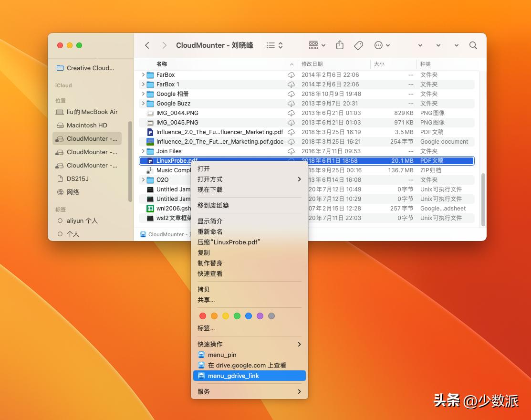Apply the red tag color swatch
The width and height of the screenshot is (531, 420).
(202, 315)
